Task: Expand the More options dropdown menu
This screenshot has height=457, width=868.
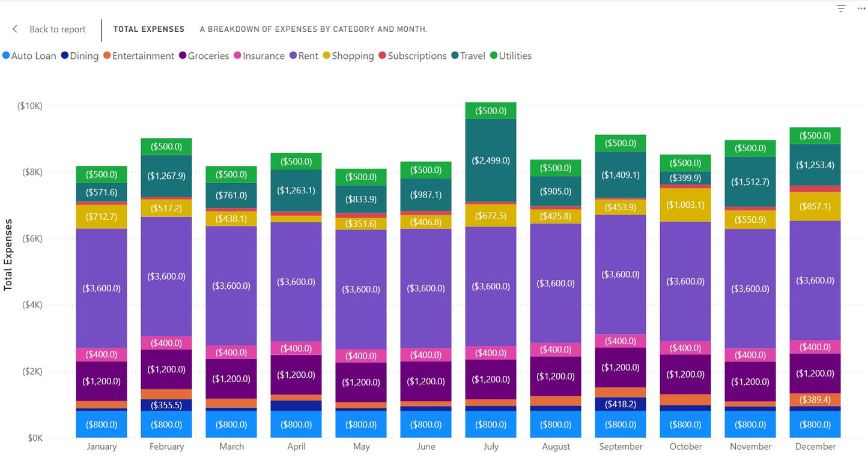Action: coord(860,9)
